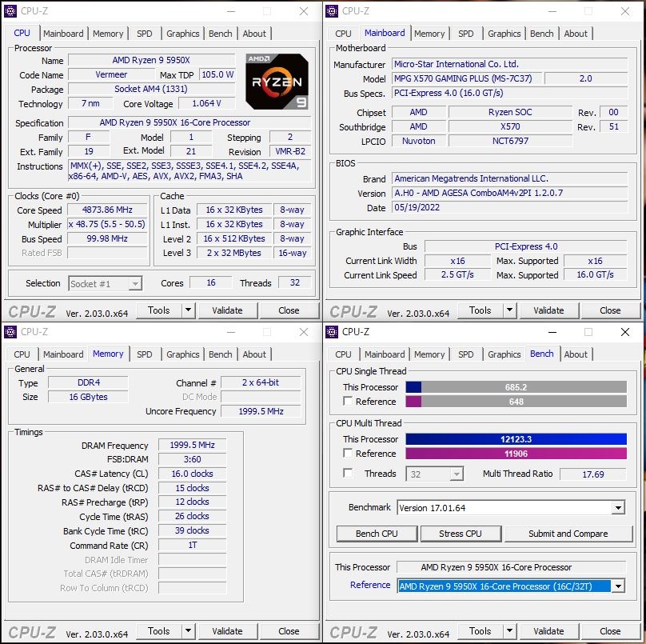Image resolution: width=646 pixels, height=644 pixels.
Task: Enable the single-thread Reference checkbox
Action: 348,401
